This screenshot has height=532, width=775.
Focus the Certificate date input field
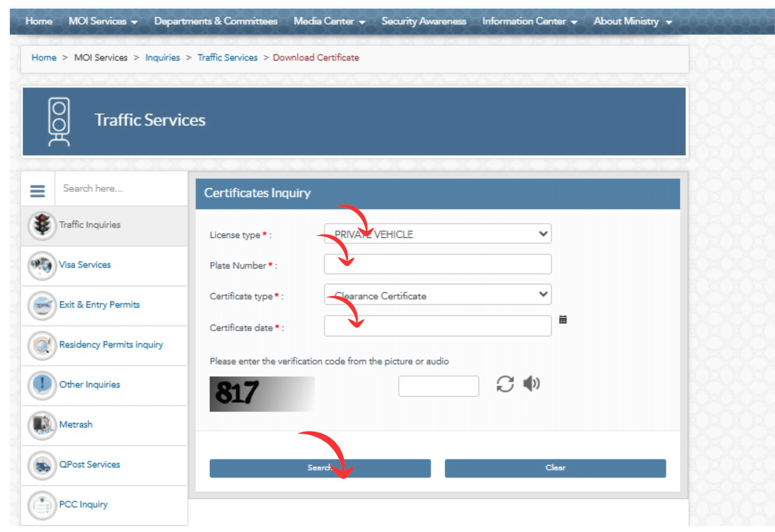(438, 326)
